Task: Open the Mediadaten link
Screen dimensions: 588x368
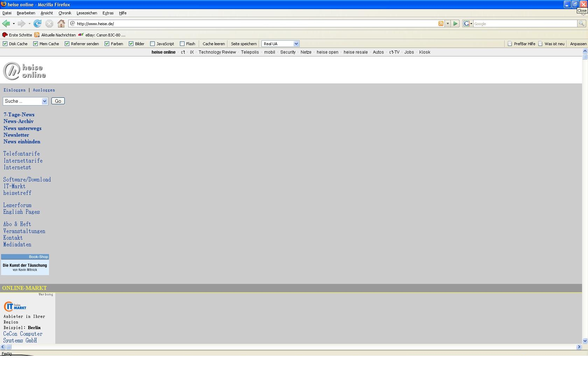Action: (x=17, y=245)
